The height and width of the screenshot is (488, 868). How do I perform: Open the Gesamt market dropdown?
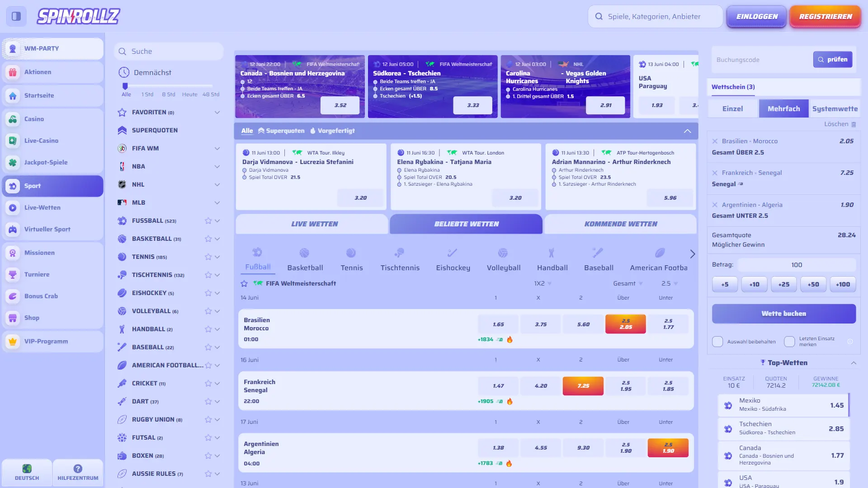pos(628,283)
